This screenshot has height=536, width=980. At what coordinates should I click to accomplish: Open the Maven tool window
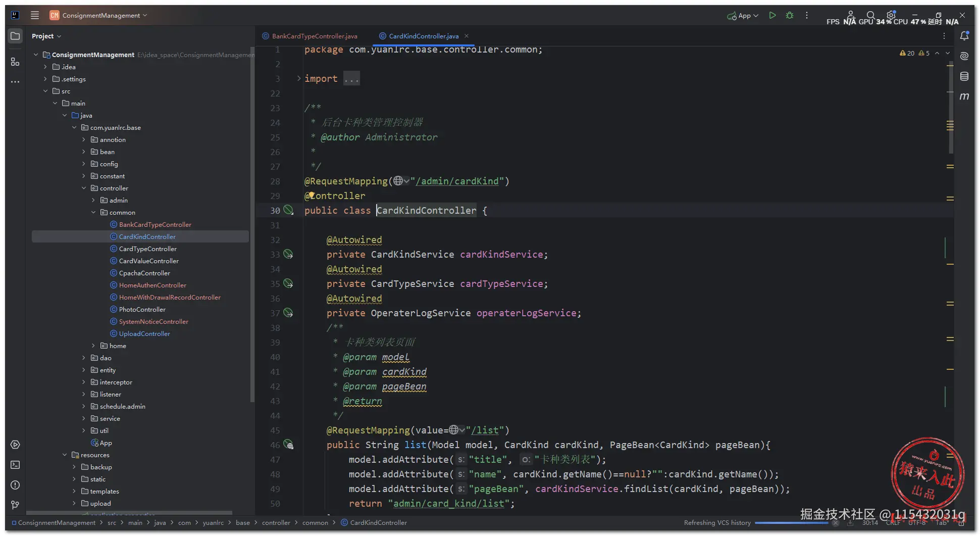964,96
